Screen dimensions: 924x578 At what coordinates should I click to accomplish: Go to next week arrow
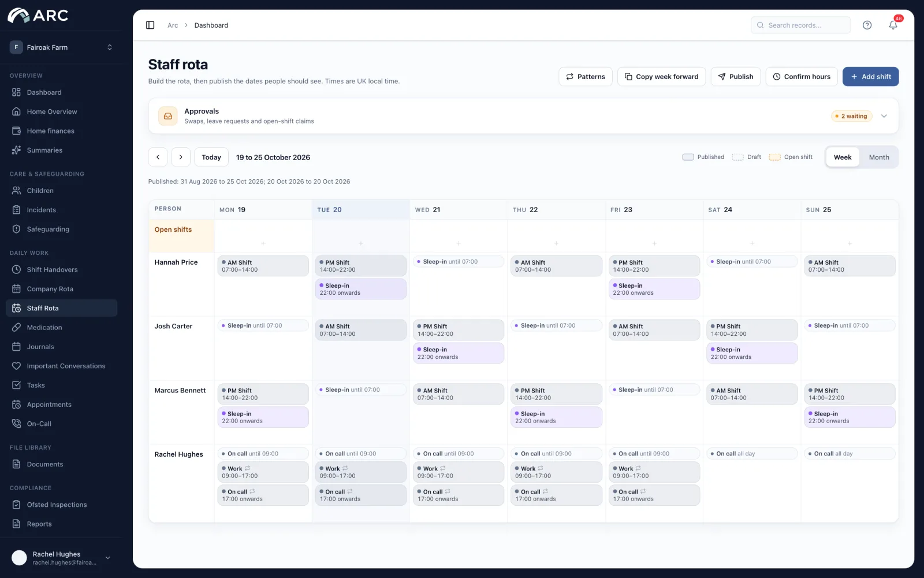pos(181,157)
